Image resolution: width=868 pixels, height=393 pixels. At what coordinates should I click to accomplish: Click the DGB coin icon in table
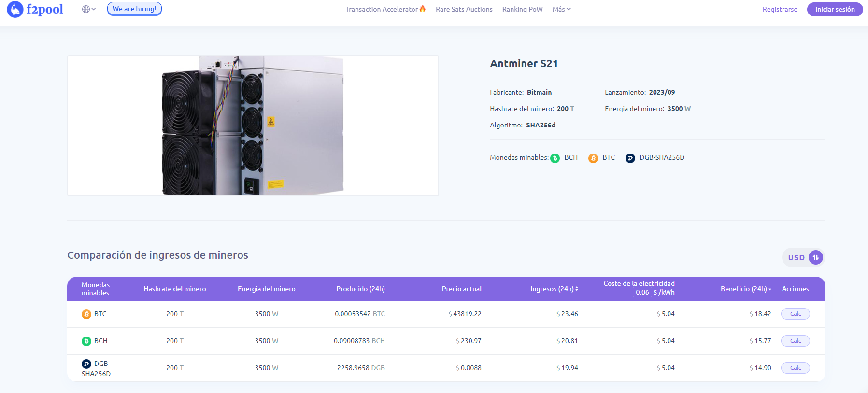pos(86,364)
